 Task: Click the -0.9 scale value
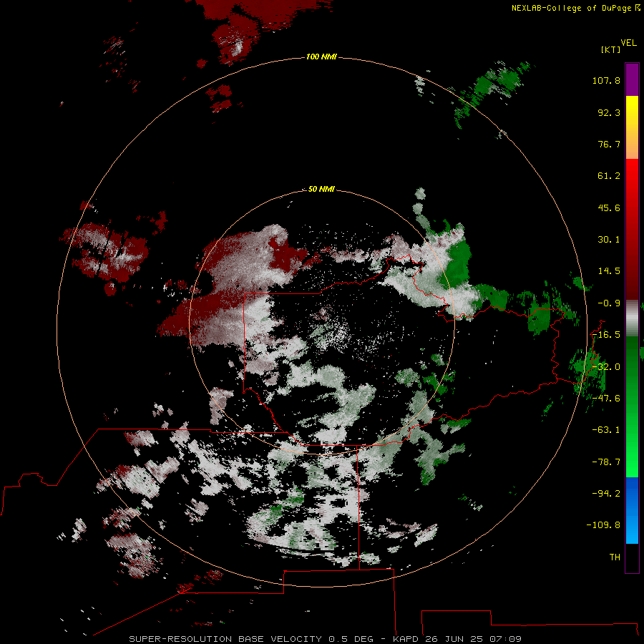point(609,303)
